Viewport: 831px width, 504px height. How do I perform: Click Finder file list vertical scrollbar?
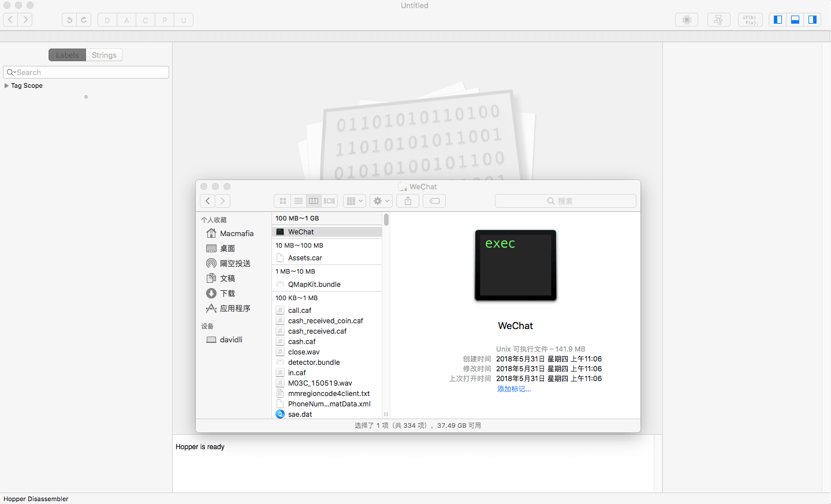[x=386, y=219]
